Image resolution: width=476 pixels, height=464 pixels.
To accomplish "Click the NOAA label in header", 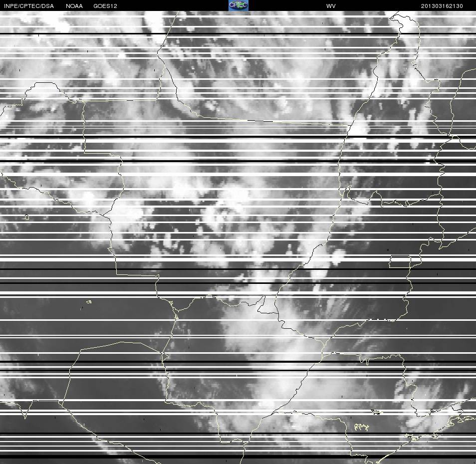I will 74,6.
